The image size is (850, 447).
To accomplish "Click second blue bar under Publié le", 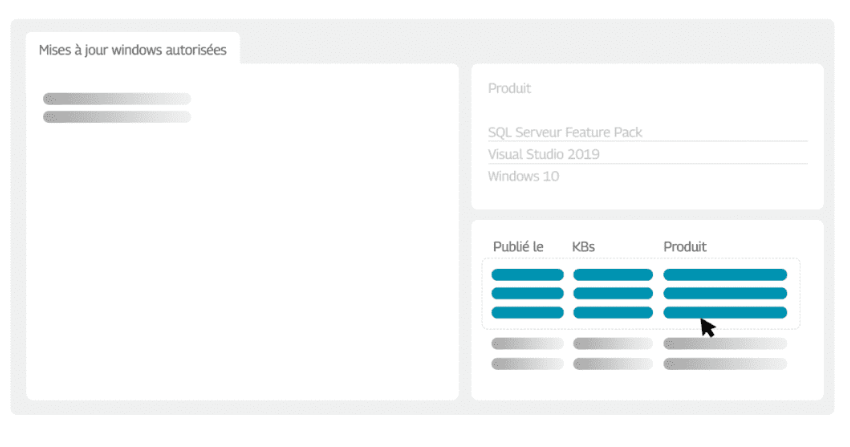I will point(527,294).
